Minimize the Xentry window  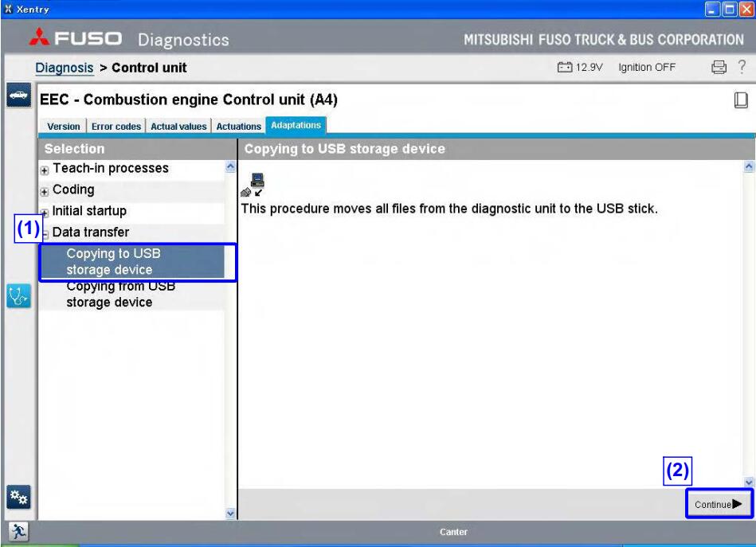tap(713, 10)
